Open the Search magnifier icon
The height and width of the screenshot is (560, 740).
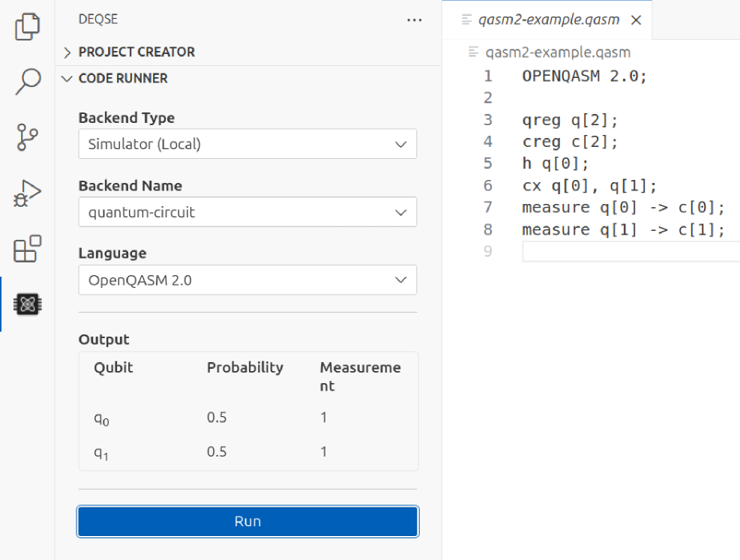tap(27, 81)
